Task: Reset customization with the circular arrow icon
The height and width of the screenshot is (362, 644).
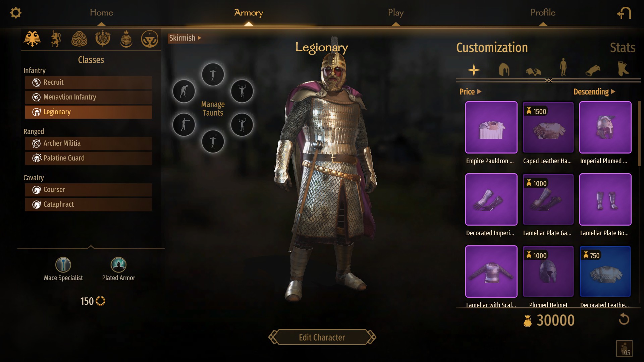Action: click(624, 319)
